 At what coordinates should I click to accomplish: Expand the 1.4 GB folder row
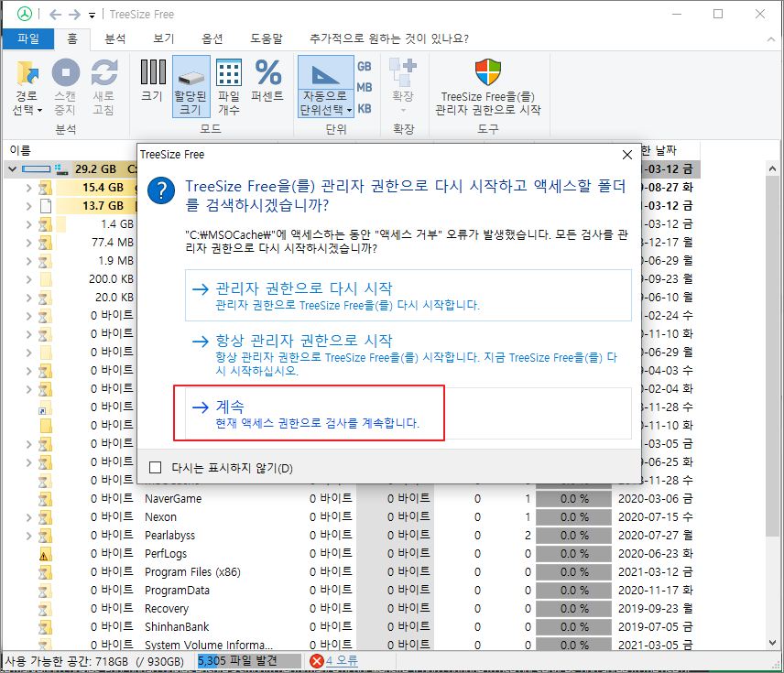tap(29, 224)
